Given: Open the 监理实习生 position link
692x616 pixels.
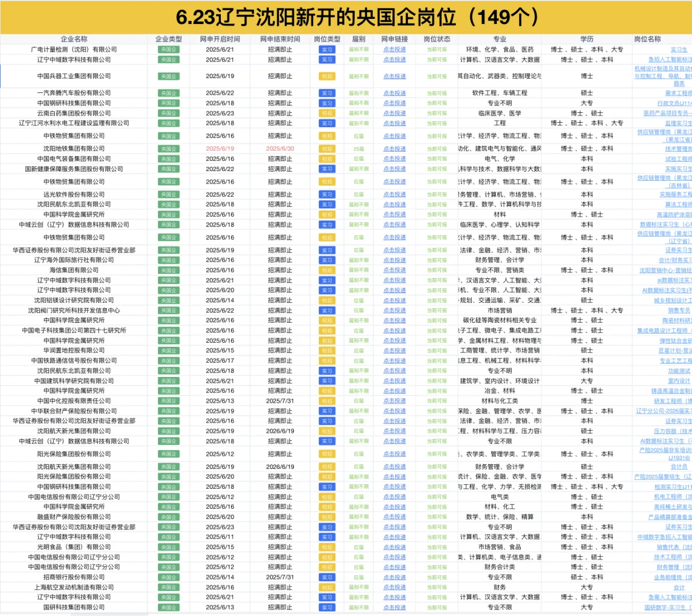Looking at the screenshot, I should pos(678,123).
